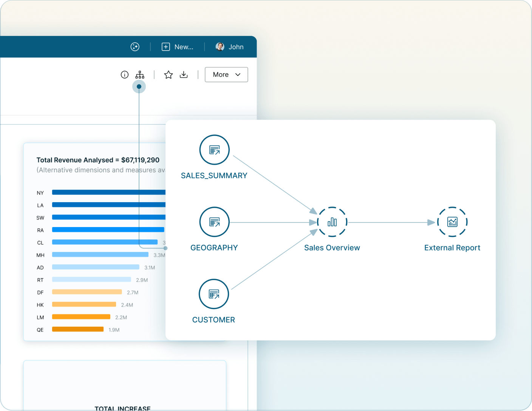This screenshot has width=532, height=411.
Task: Click John's profile avatar picture
Action: [x=220, y=46]
